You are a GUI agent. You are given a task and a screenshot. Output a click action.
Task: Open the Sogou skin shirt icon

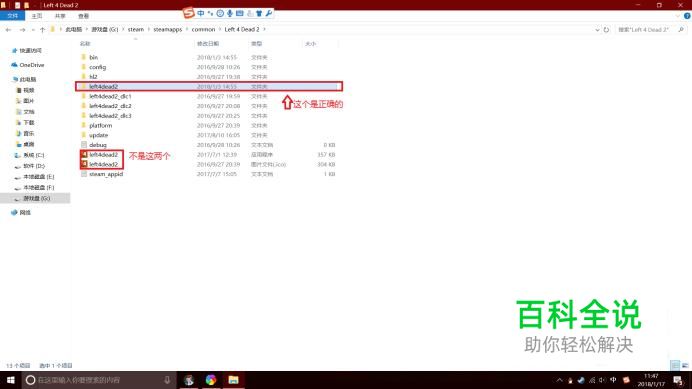(x=259, y=13)
